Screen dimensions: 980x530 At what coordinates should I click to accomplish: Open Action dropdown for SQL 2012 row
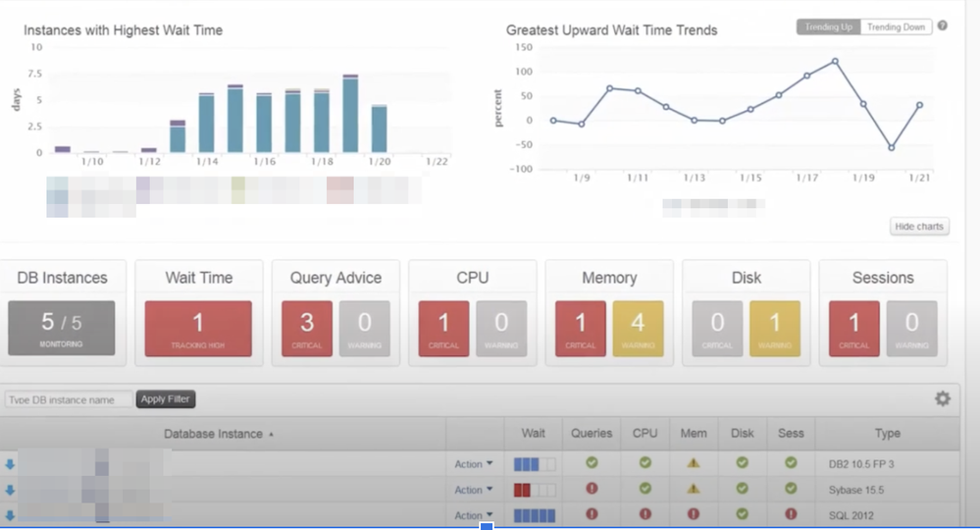[x=473, y=515]
